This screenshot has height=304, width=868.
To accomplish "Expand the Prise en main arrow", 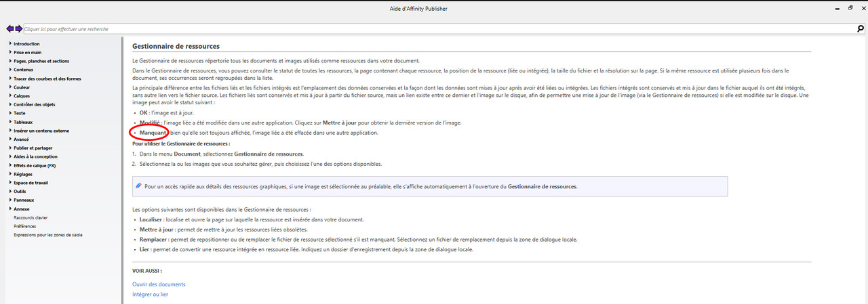I will (10, 52).
